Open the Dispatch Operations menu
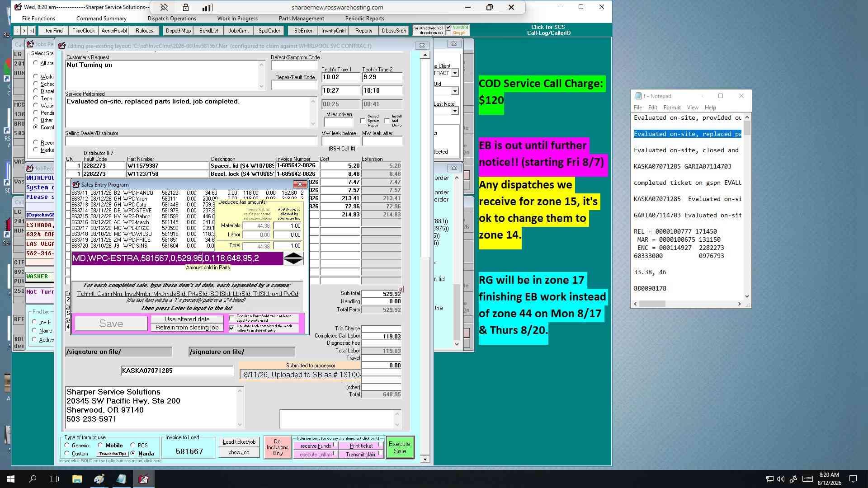The width and height of the screenshot is (868, 488). point(172,19)
